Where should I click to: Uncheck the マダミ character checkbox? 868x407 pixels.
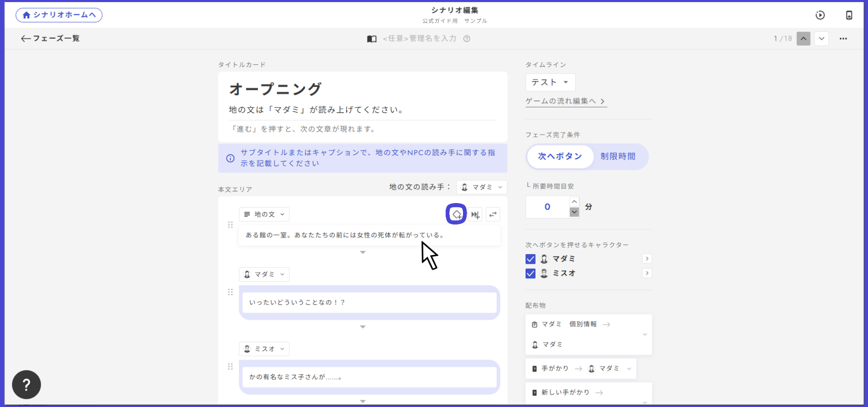pyautogui.click(x=530, y=259)
